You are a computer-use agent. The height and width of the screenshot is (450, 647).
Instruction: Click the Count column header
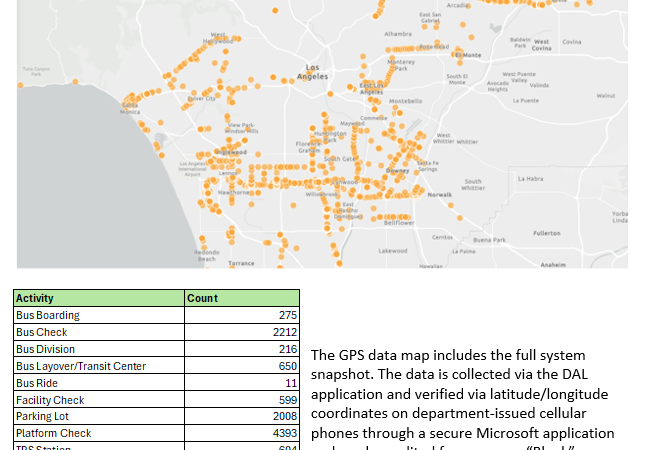202,298
